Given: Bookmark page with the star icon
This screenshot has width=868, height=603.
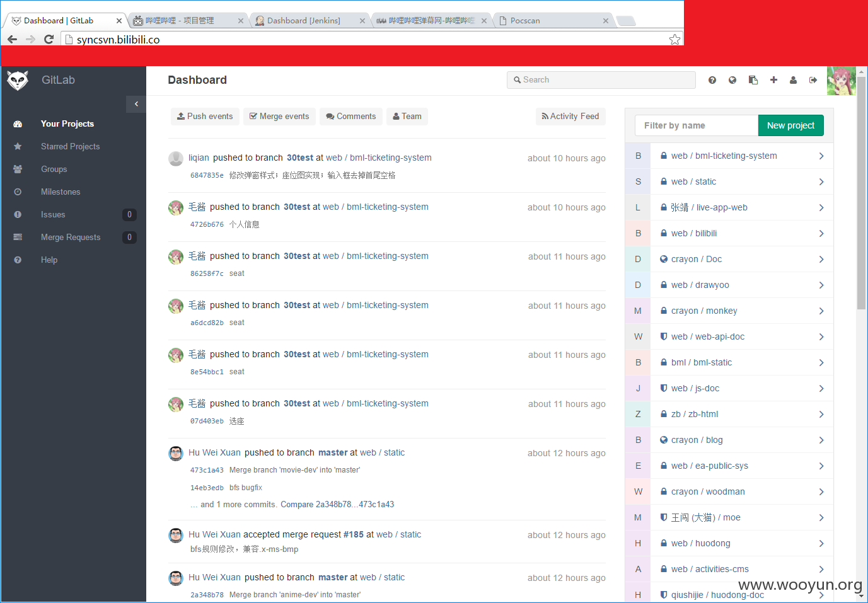Looking at the screenshot, I should click(x=674, y=39).
